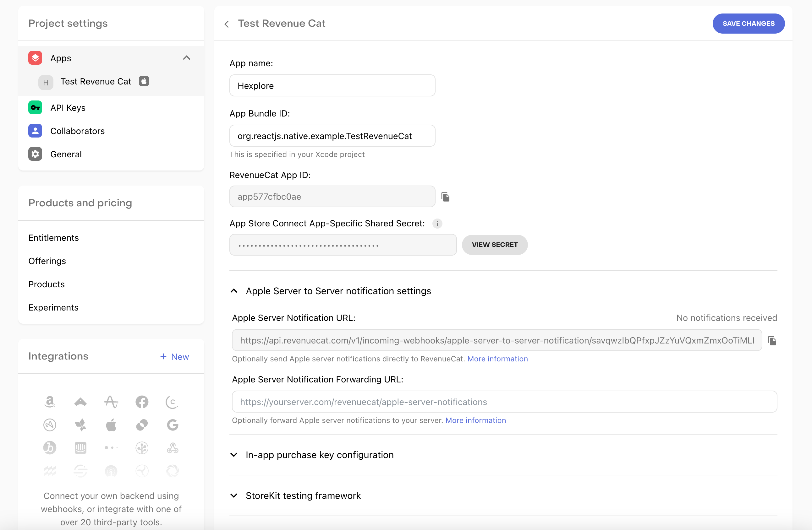Click the General gear icon
The width and height of the screenshot is (812, 530).
[x=35, y=154]
